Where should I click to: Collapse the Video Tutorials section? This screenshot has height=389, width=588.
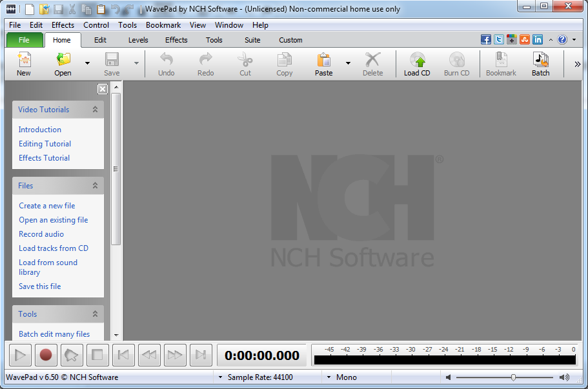click(x=95, y=110)
